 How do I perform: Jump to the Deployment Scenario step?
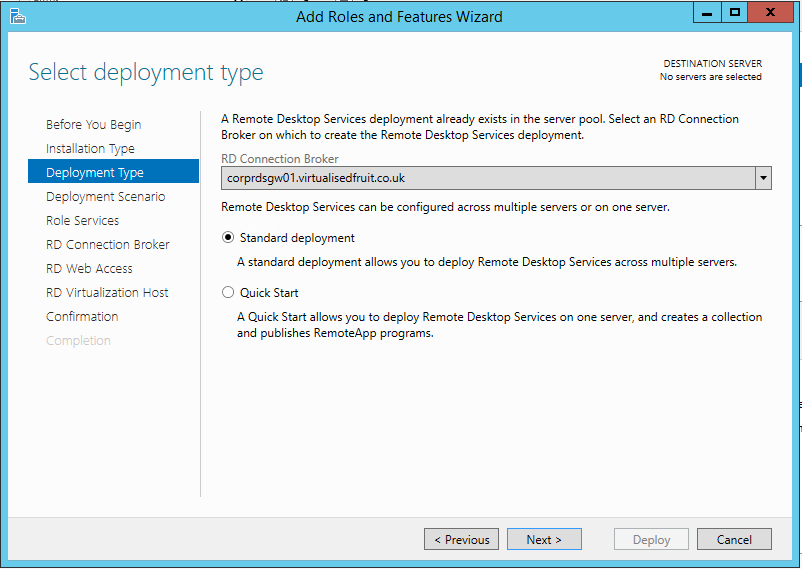point(105,197)
